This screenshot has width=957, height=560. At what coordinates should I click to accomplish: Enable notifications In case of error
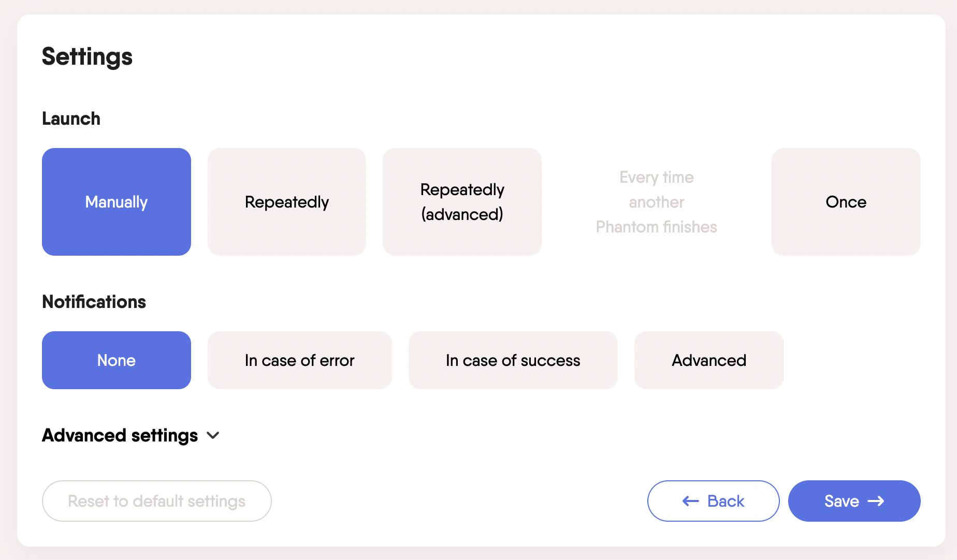299,360
